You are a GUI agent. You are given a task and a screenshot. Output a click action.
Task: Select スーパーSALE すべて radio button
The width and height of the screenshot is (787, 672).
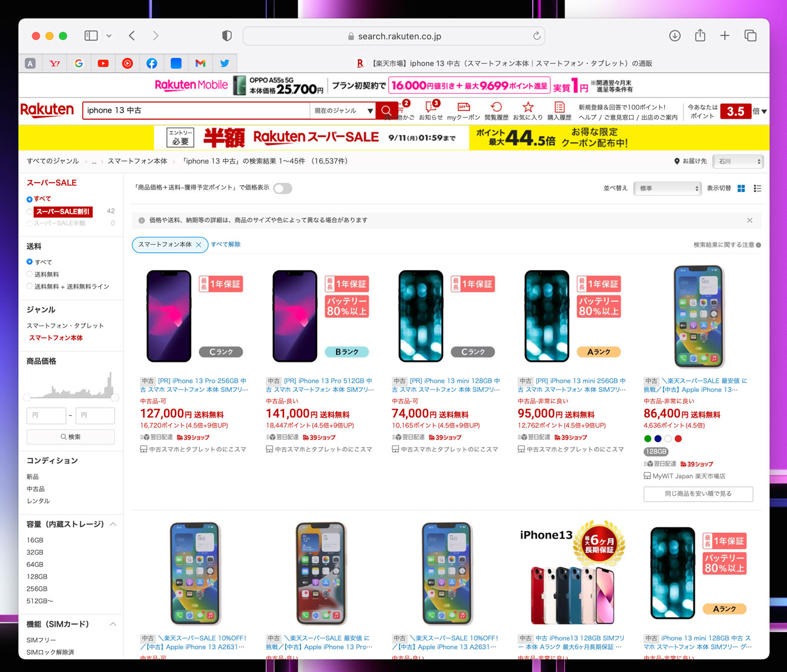pyautogui.click(x=30, y=199)
